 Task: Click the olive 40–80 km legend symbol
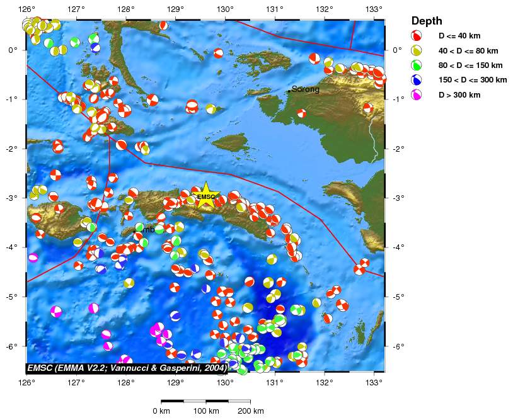pyautogui.click(x=417, y=50)
